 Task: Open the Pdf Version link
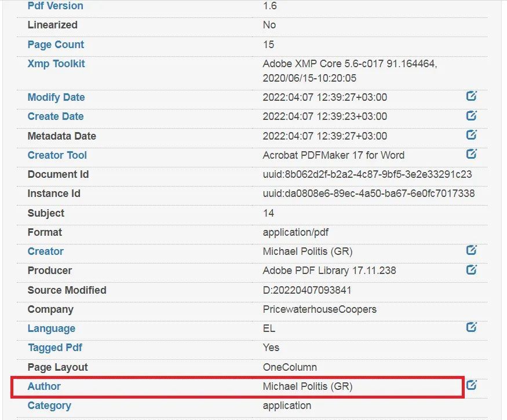55,5
